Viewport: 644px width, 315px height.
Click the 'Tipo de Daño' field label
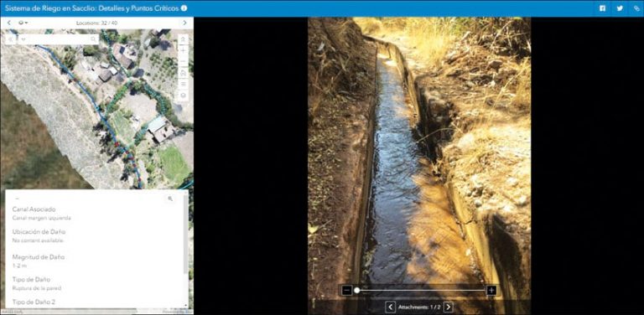tap(31, 279)
